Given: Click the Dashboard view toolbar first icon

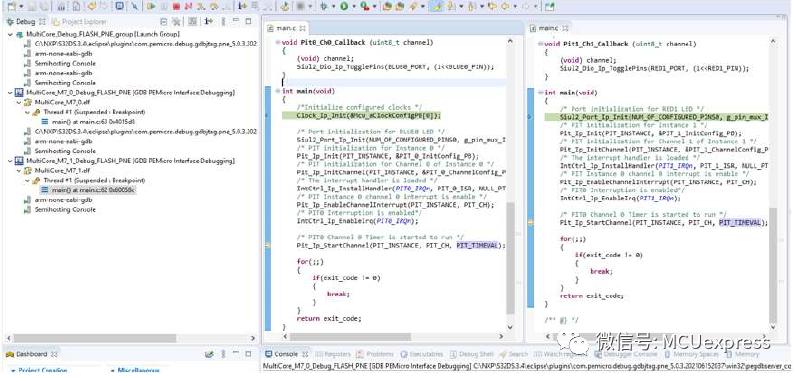Looking at the screenshot, I should 209,354.
